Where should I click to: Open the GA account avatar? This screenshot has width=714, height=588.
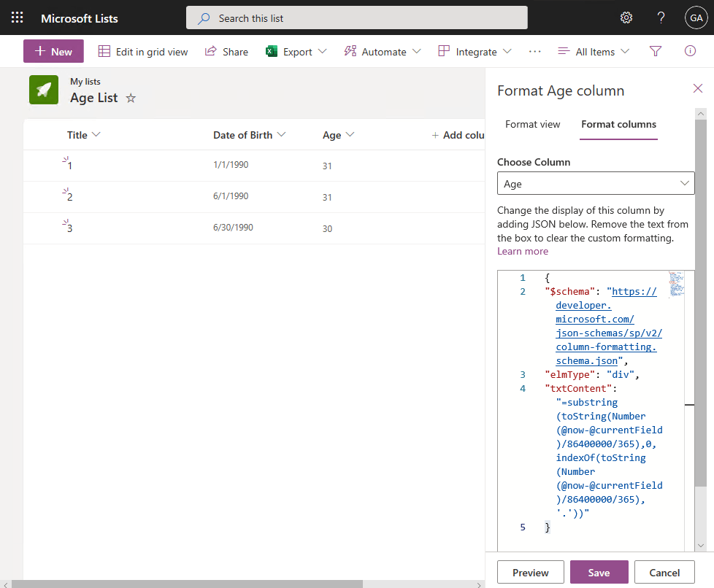(x=696, y=18)
